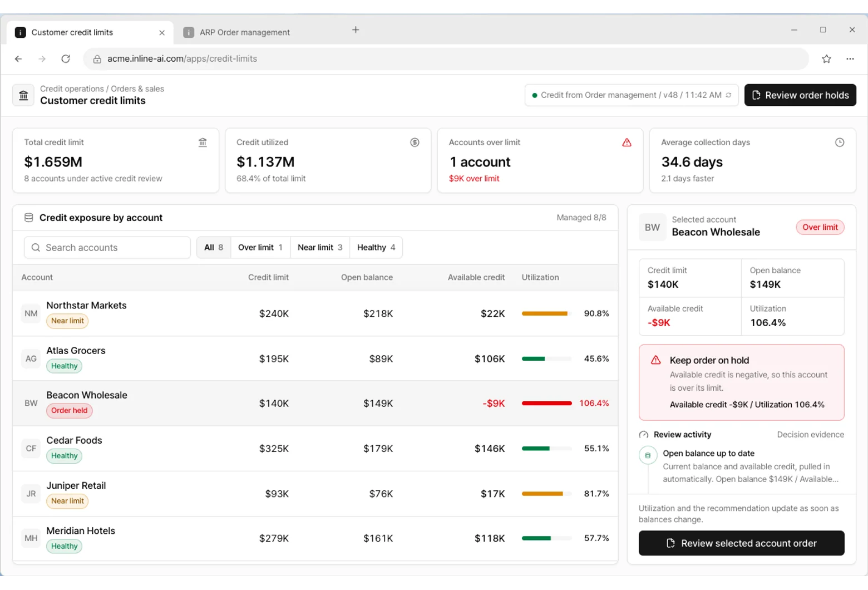
Task: Open the Credit operations breadcrumb link
Action: click(72, 88)
